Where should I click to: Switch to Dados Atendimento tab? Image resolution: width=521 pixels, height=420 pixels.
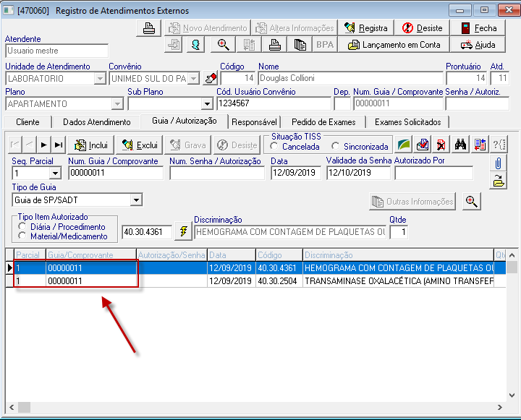tap(97, 122)
